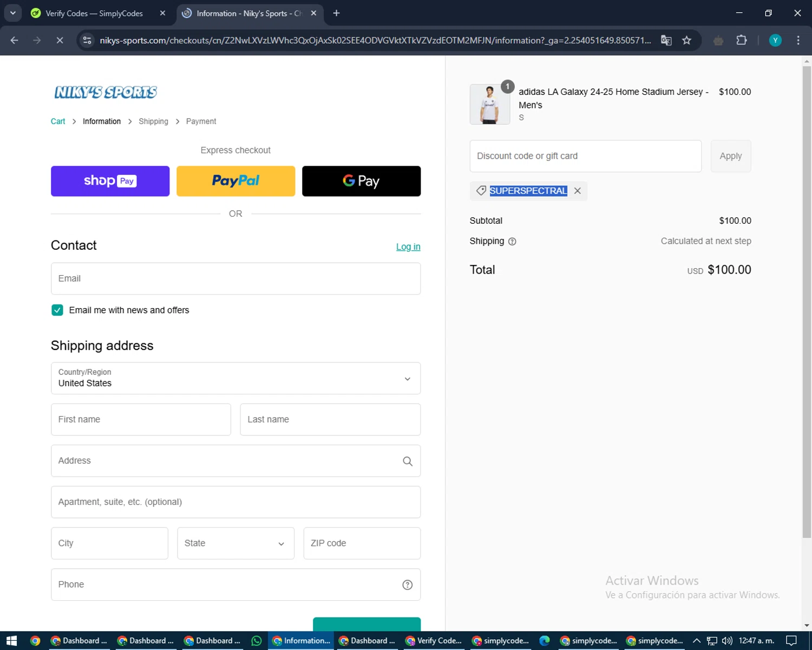Bookmark this page with the star icon

pos(686,41)
